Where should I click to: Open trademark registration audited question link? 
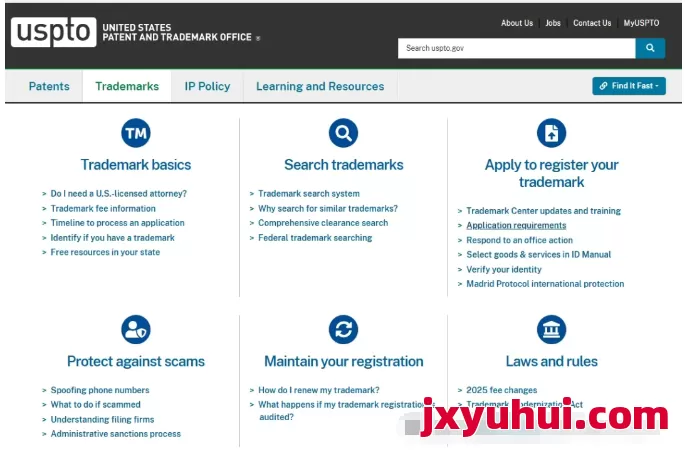pyautogui.click(x=346, y=411)
